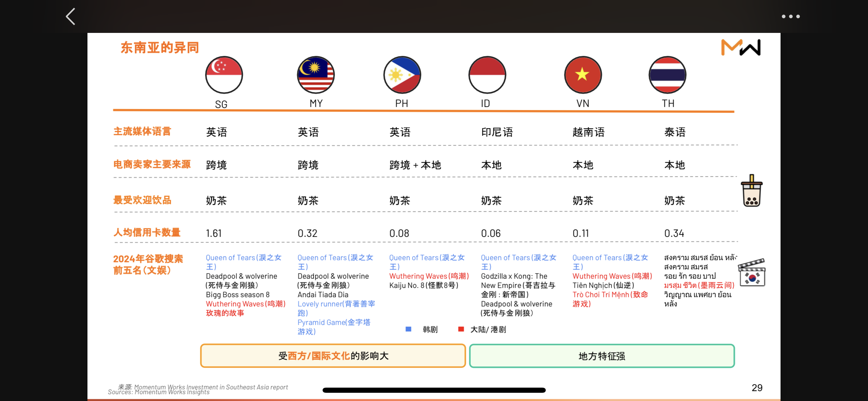Click the red 大陆/港剧 legend square
The image size is (868, 401).
pos(461,329)
